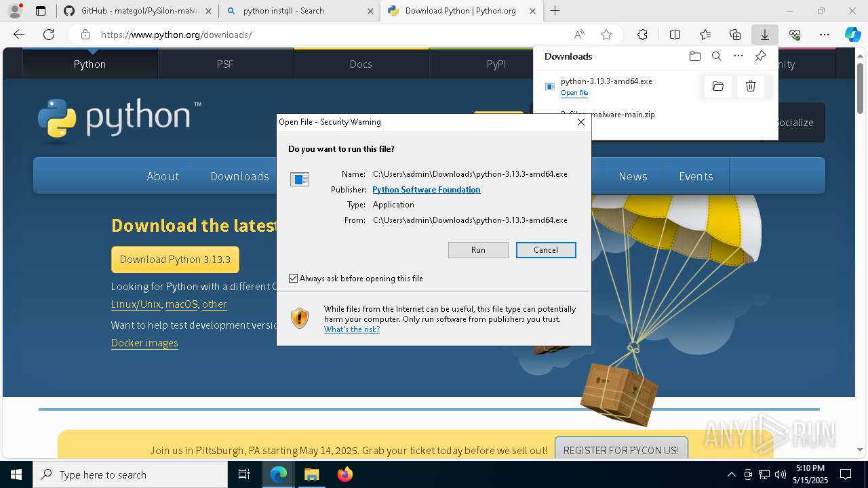Click Cancel in security warning dialog
Image resolution: width=868 pixels, height=488 pixels.
[x=546, y=250]
